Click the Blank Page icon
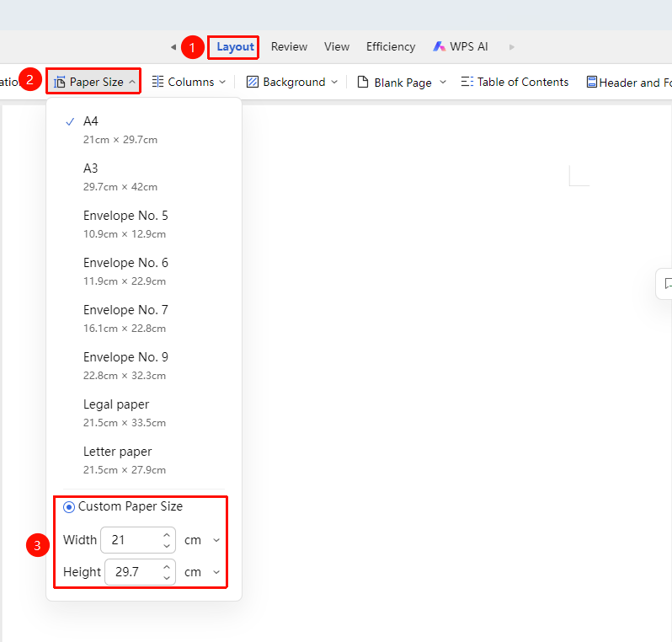The image size is (672, 642). pos(363,82)
